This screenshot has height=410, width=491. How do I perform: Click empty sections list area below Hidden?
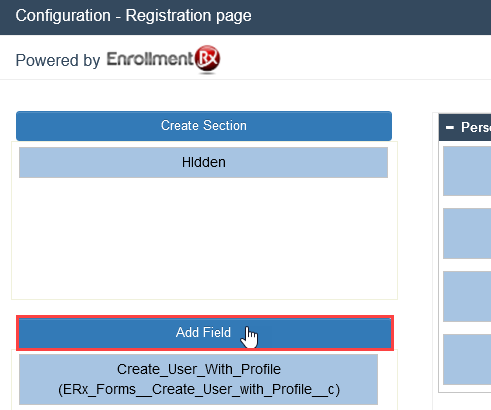[x=204, y=238]
